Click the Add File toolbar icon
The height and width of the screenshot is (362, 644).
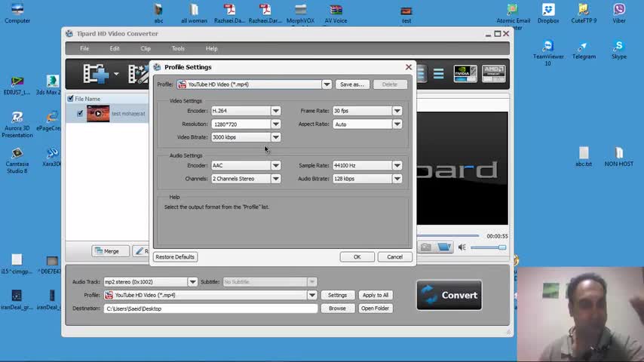pyautogui.click(x=96, y=74)
